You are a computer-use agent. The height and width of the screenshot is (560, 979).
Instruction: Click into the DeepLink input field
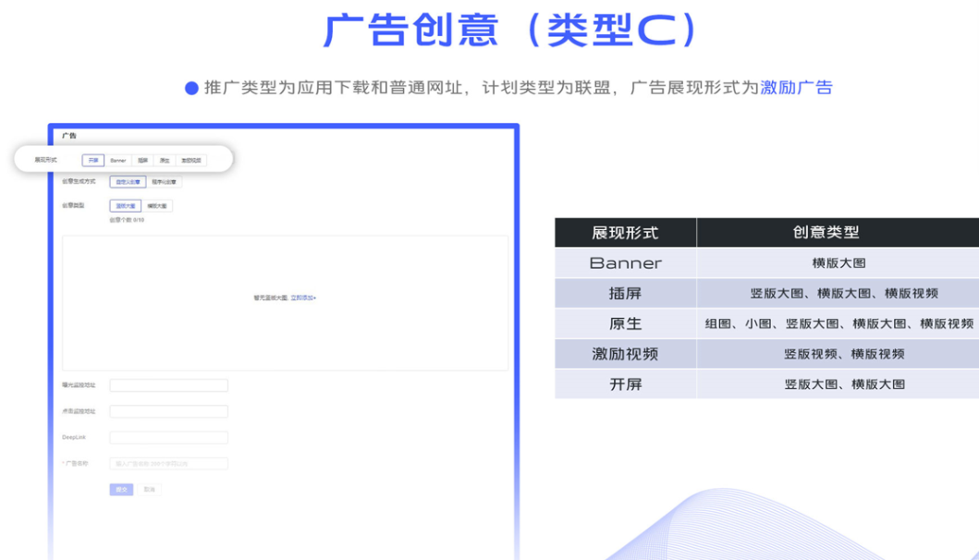[168, 437]
